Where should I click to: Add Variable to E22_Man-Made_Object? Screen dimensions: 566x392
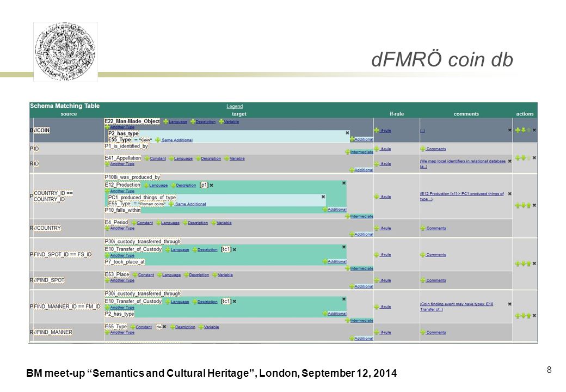229,122
